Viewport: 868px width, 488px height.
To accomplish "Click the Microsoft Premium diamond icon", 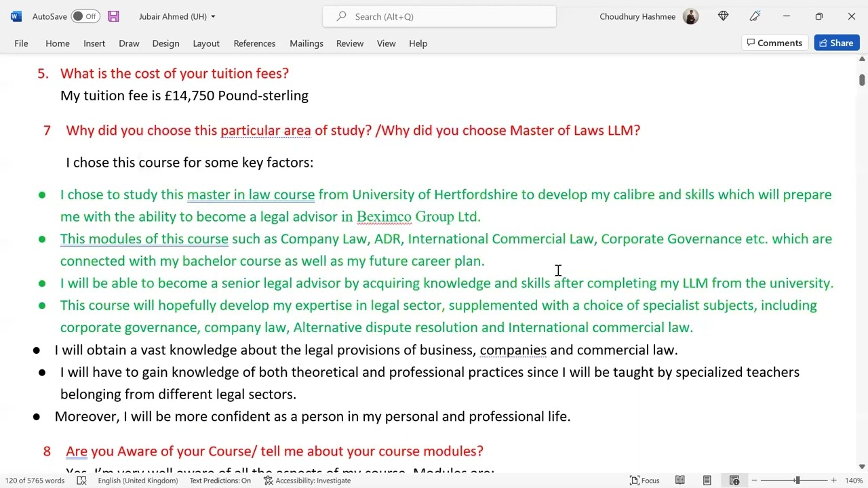I will click(x=723, y=16).
